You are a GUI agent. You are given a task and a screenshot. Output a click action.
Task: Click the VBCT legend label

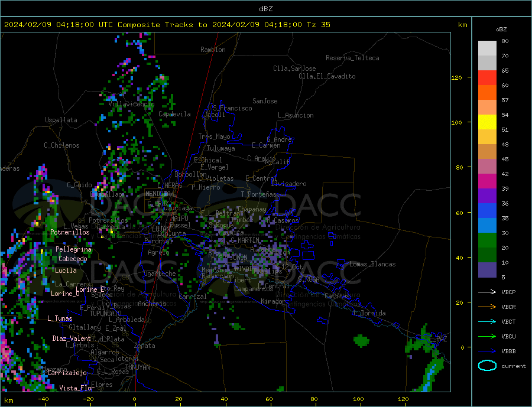coord(508,321)
